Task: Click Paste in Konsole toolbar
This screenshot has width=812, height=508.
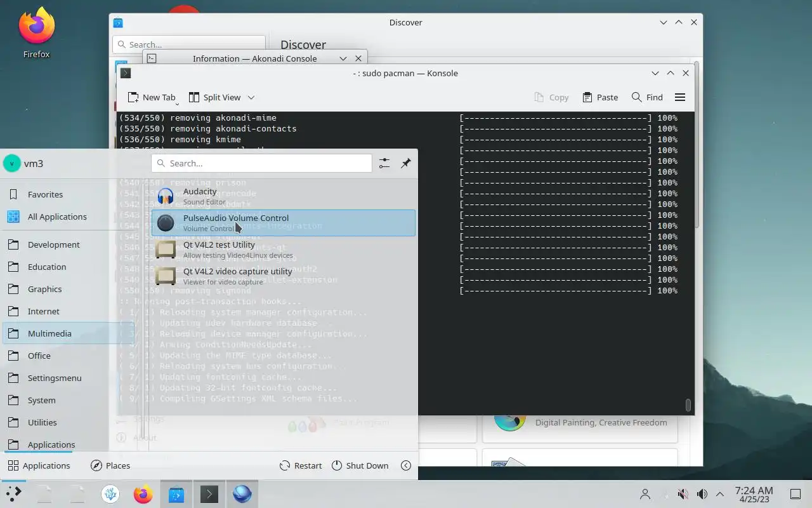Action: (599, 97)
